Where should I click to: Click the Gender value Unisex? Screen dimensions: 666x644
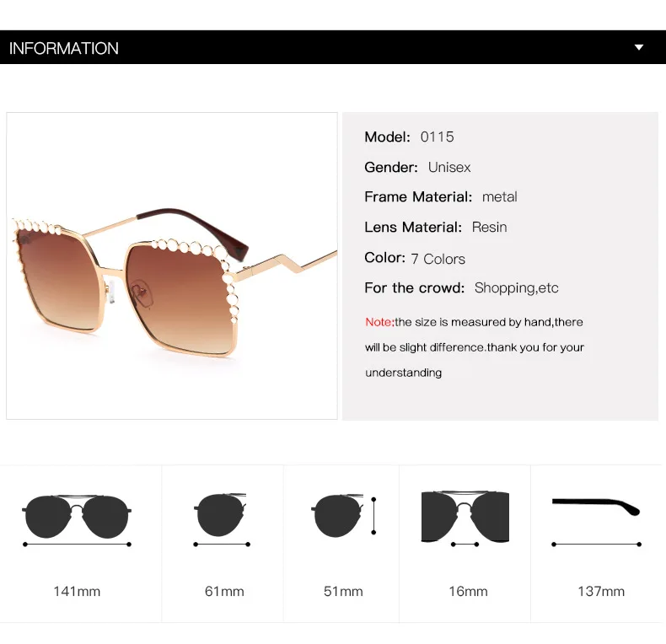click(x=449, y=168)
